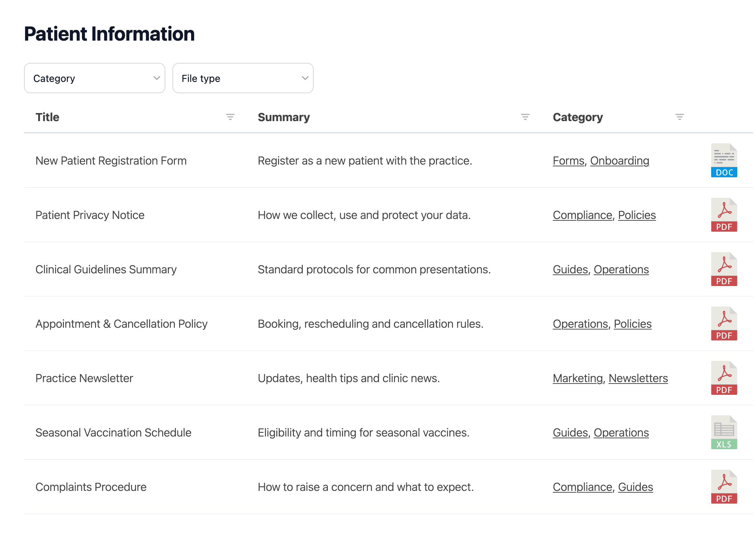Open the PDF icon for Complaints Procedure

point(724,487)
